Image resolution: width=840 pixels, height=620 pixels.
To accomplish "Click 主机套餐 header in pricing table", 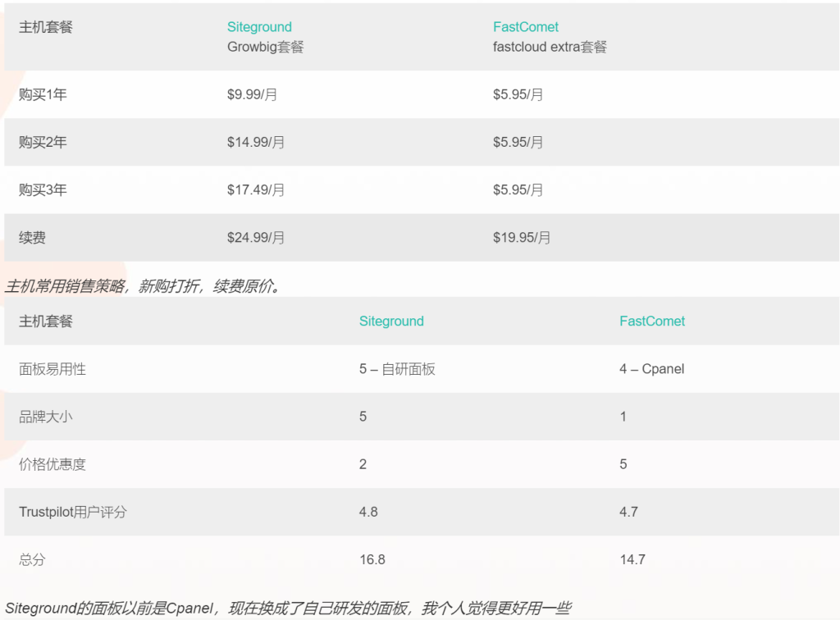I will [x=46, y=27].
